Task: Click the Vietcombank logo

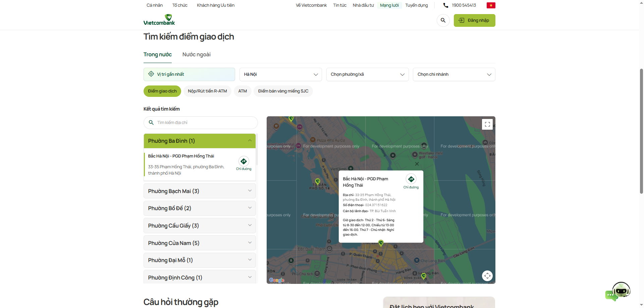Action: click(x=159, y=20)
